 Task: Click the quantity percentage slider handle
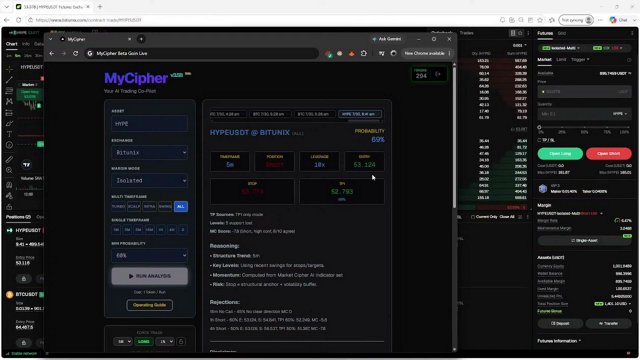click(x=539, y=127)
